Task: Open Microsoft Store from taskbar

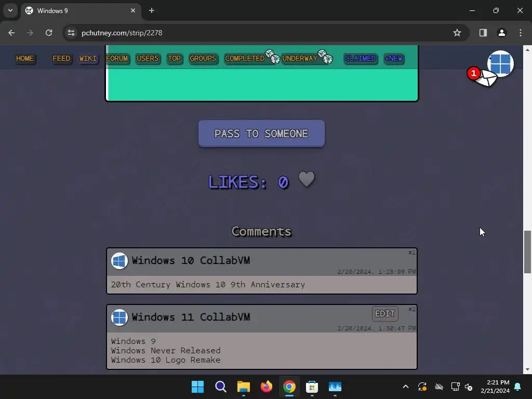Action: point(312,387)
